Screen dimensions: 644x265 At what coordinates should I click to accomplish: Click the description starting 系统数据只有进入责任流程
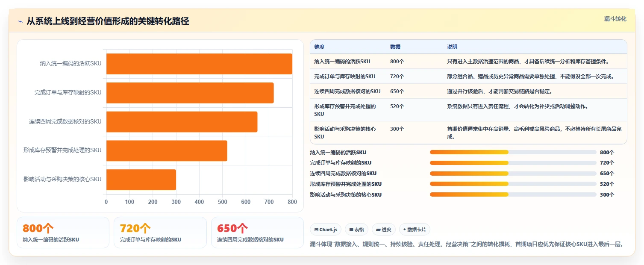point(518,106)
